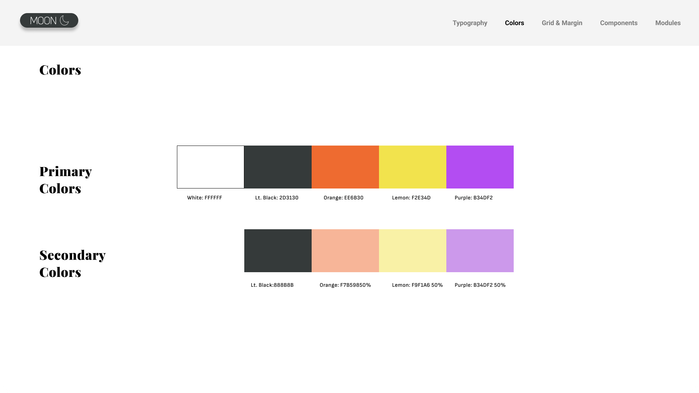Click the primary purple swatch

tap(480, 167)
